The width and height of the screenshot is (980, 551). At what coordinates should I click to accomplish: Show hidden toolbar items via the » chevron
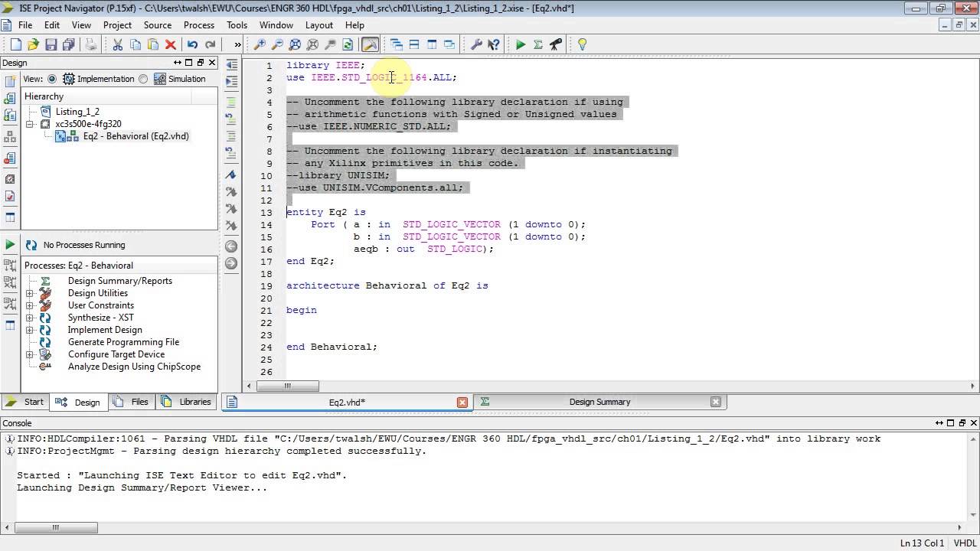pyautogui.click(x=237, y=45)
